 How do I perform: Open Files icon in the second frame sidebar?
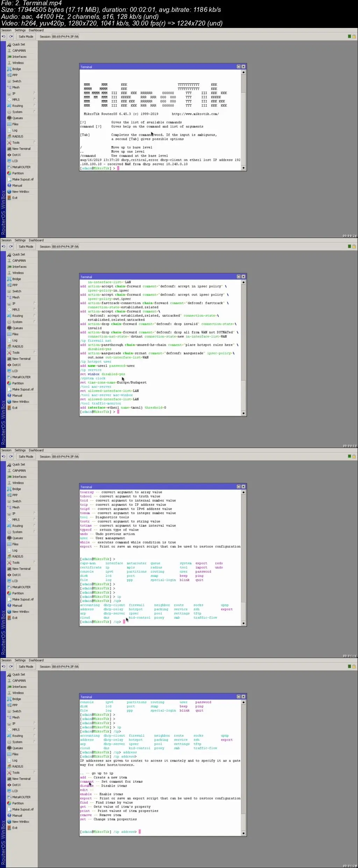click(x=9, y=334)
